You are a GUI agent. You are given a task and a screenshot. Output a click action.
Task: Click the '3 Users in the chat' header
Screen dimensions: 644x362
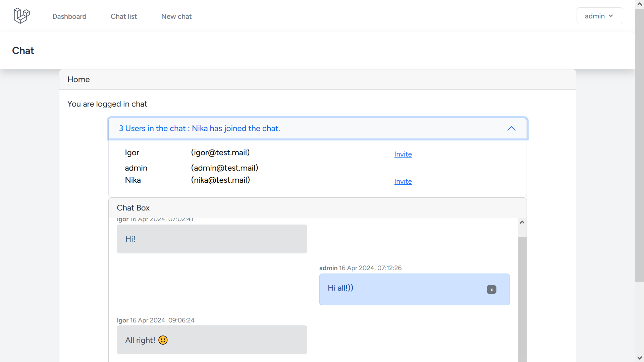tap(200, 129)
